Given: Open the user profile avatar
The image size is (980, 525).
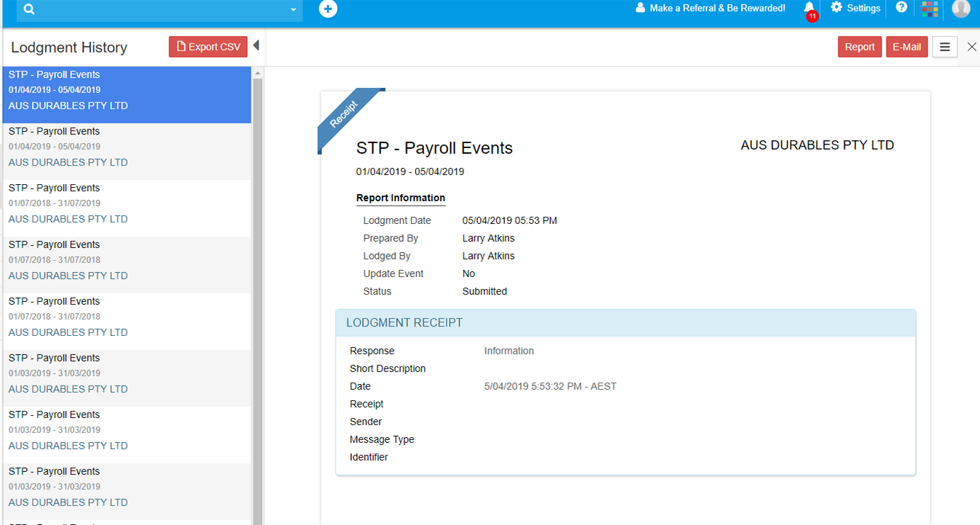Looking at the screenshot, I should 961,9.
